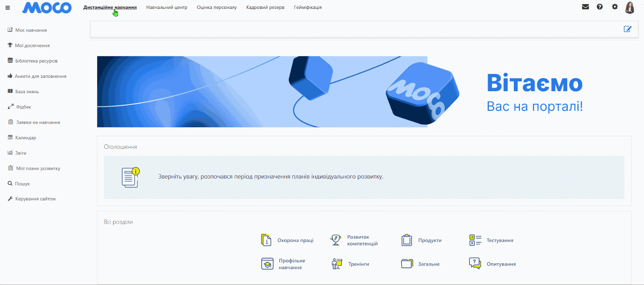Click the Всі розділи heading
Viewport: 644px width, 285px height.
point(118,222)
